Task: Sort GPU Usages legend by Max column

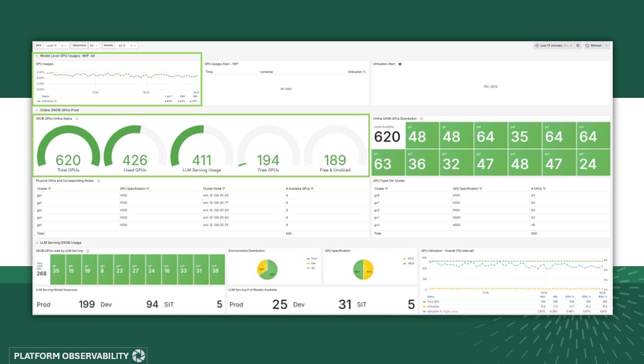Action: click(x=182, y=97)
